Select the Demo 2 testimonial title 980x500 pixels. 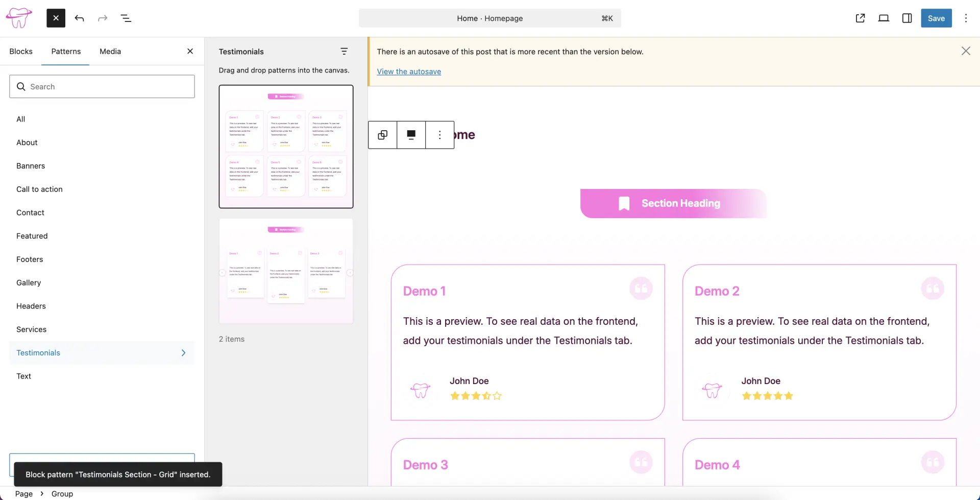[x=717, y=291]
